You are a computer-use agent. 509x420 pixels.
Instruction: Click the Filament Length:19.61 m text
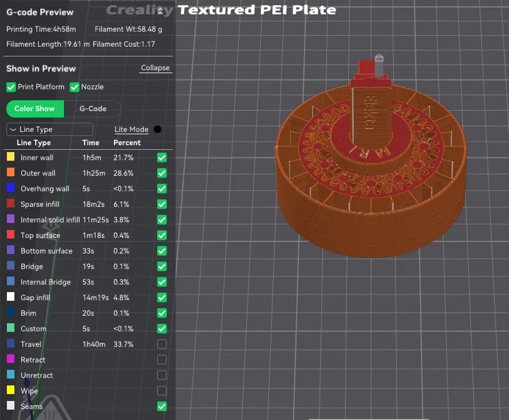(x=48, y=44)
